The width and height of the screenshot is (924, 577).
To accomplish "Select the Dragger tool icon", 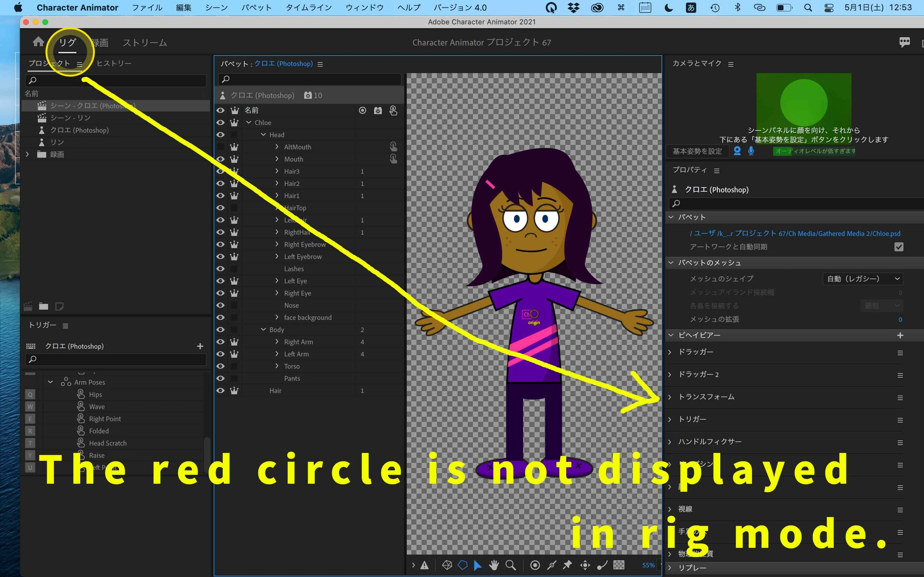I will tap(585, 565).
